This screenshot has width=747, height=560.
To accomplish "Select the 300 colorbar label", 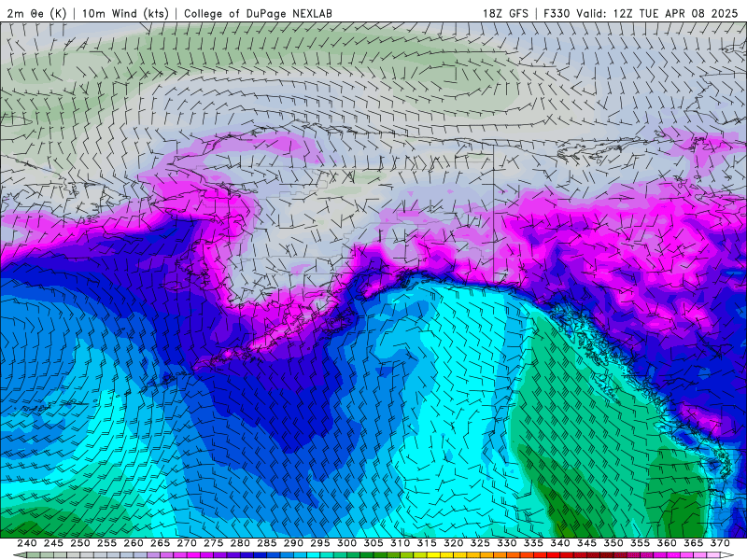I will pos(346,543).
